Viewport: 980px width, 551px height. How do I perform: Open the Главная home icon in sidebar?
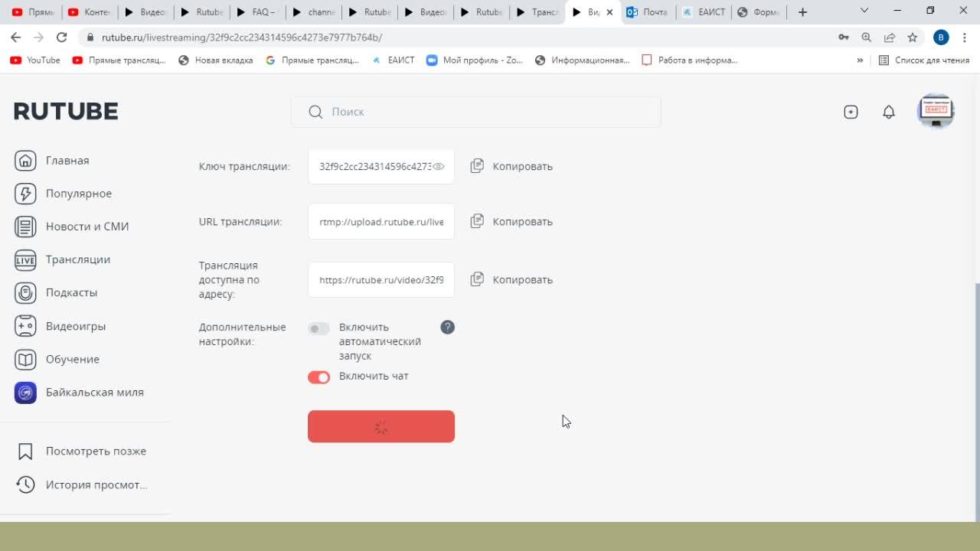25,160
